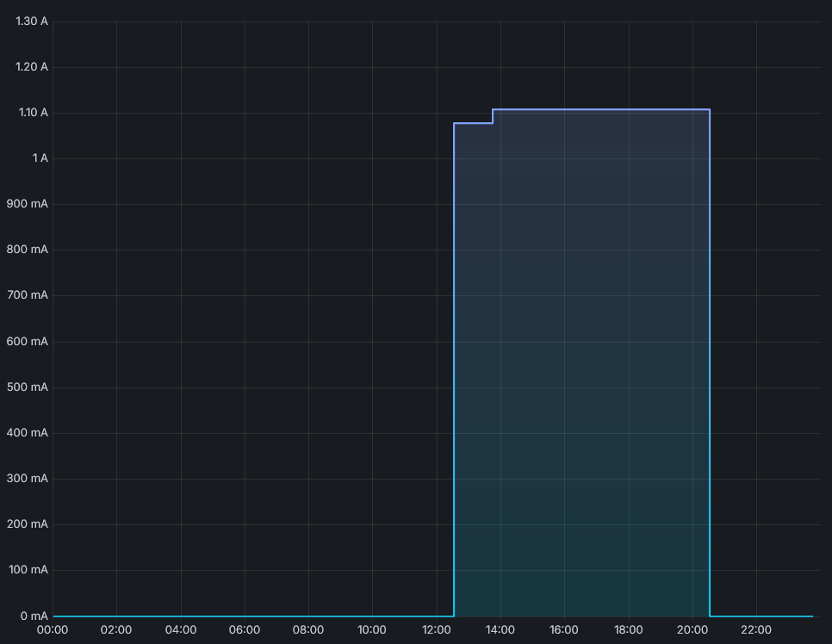Click the rising edge of current after 12:00
Screen dimensions: 832x644
point(454,370)
